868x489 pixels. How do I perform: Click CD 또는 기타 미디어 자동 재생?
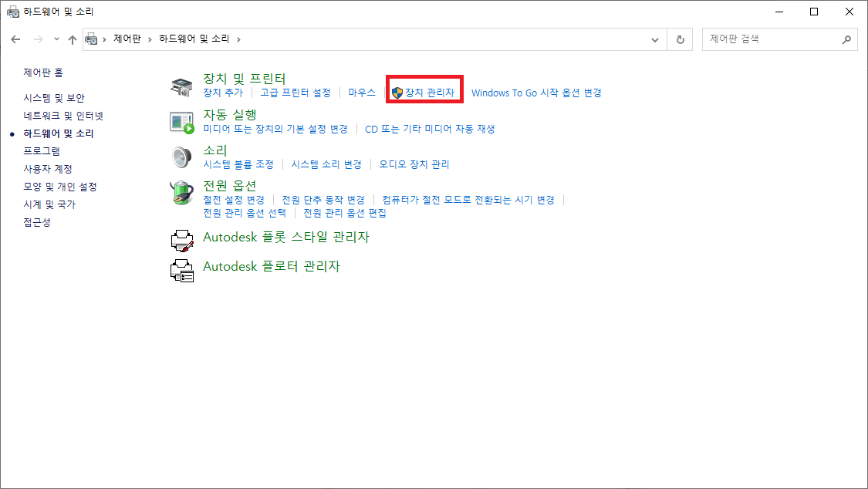(430, 128)
